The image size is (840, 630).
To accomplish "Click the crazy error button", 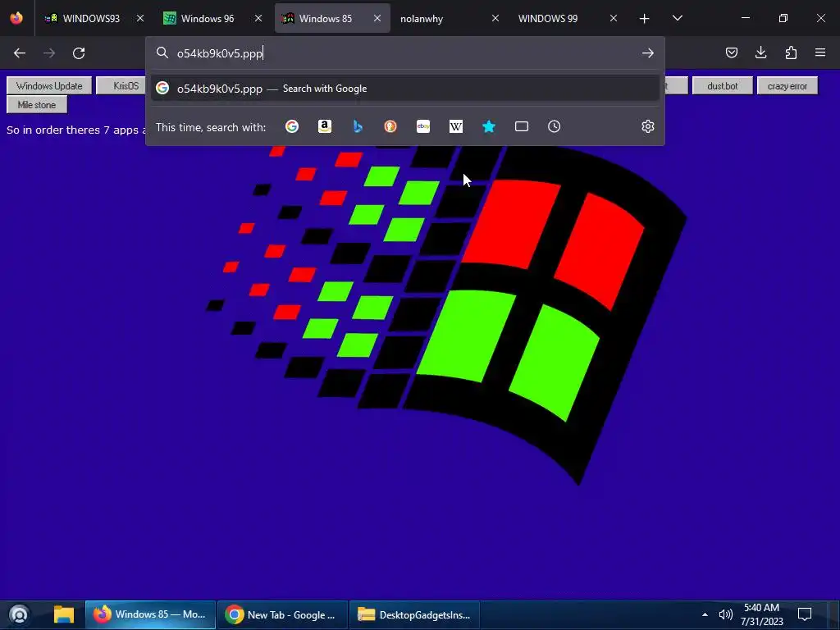I will coord(787,85).
